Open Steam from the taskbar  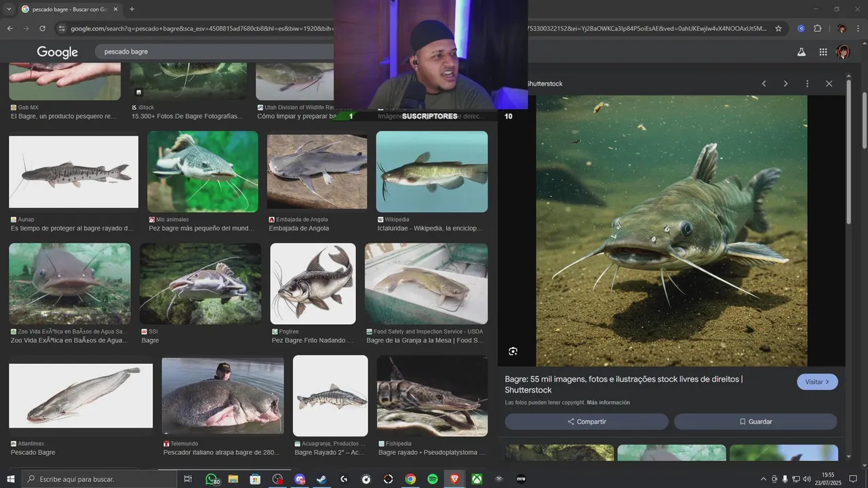[x=321, y=479]
